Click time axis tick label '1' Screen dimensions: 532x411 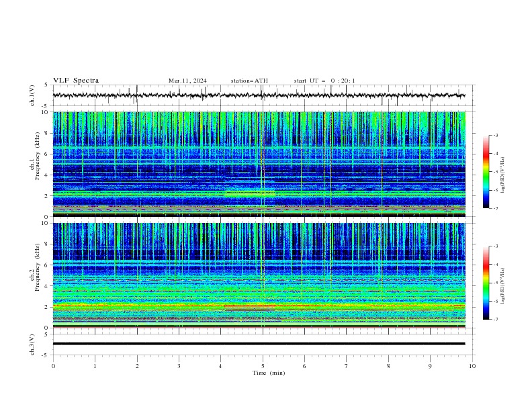point(95,366)
